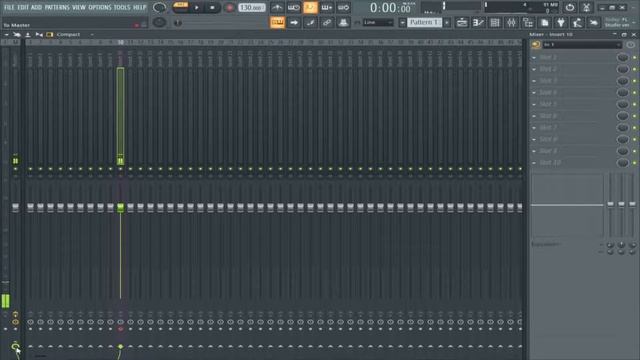Toggle loop recording icon
The height and width of the screenshot is (360, 640).
343,7
